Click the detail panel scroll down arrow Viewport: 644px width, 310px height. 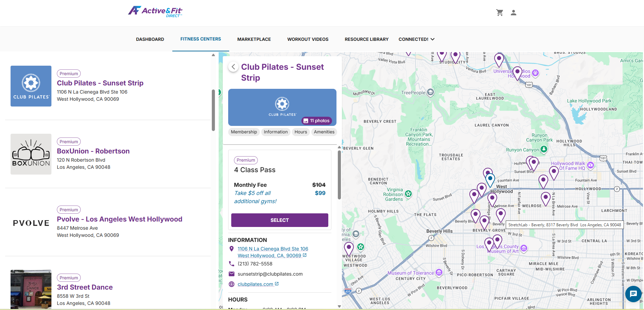[x=339, y=307]
